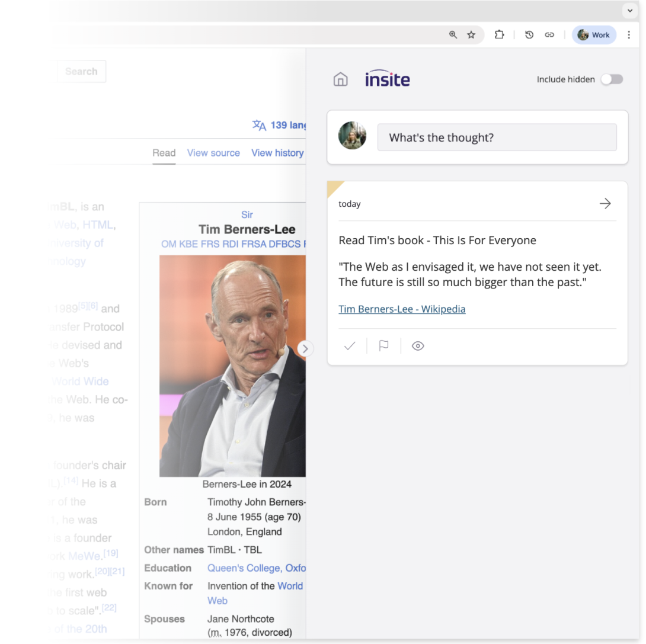
Task: Click the HTML link in article
Action: [x=98, y=225]
